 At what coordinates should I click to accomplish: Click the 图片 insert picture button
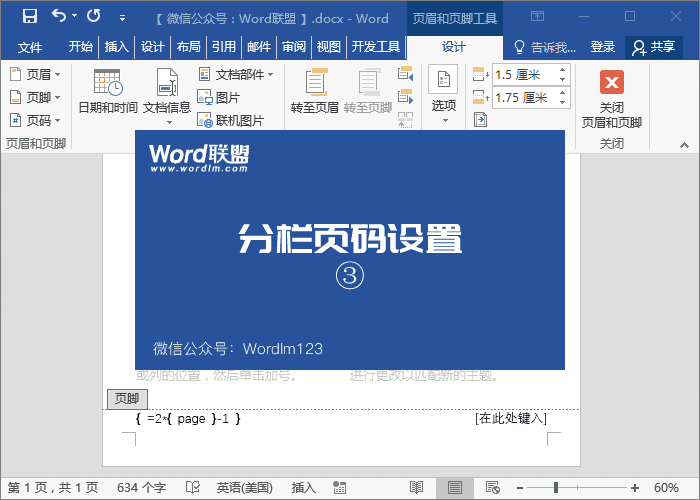tap(219, 97)
